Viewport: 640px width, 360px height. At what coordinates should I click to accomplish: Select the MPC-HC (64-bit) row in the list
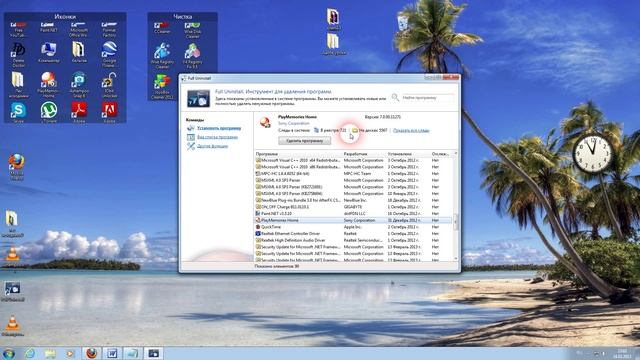pos(353,173)
